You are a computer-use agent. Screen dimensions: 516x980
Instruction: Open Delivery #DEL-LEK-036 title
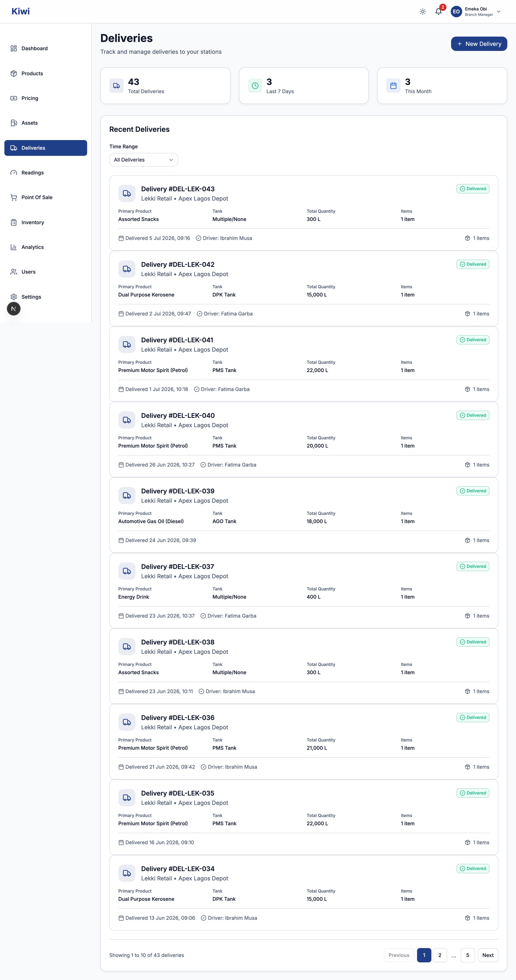click(x=178, y=718)
